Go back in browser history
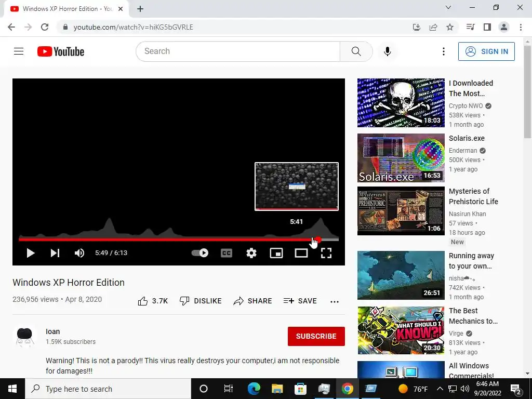532x399 pixels. point(11,27)
